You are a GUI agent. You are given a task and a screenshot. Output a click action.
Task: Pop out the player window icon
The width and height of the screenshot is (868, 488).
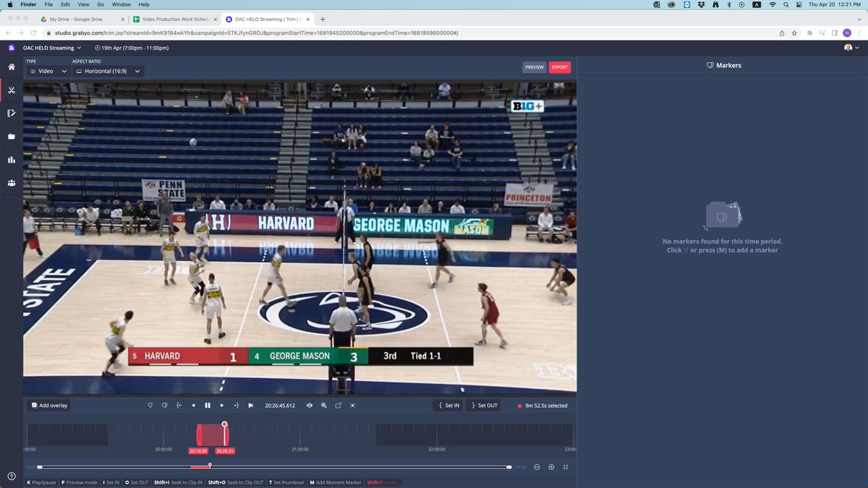coord(338,406)
